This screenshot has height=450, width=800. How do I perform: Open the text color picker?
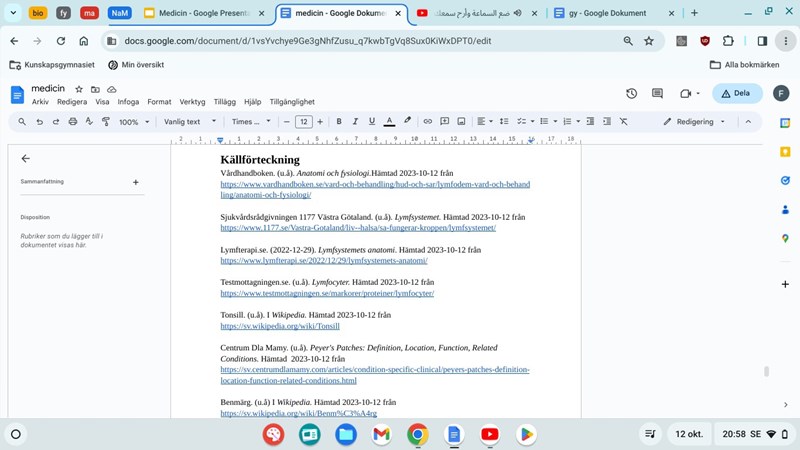[x=389, y=121]
